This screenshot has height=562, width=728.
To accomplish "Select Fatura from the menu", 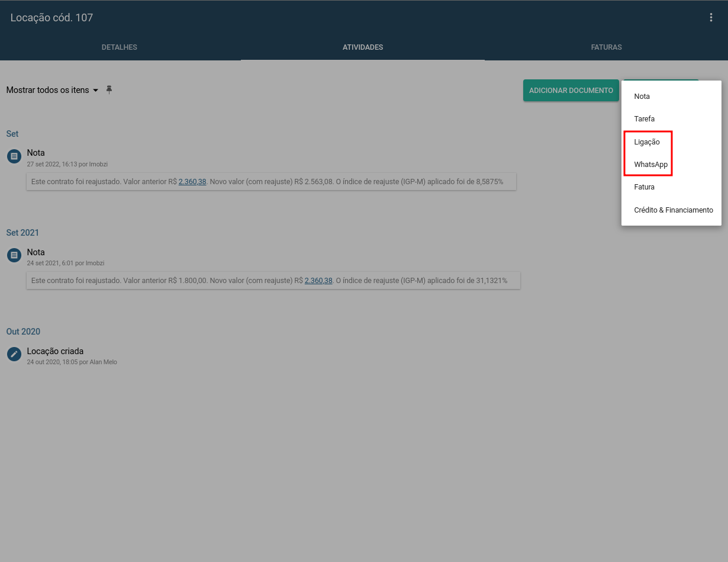I will (x=671, y=187).
